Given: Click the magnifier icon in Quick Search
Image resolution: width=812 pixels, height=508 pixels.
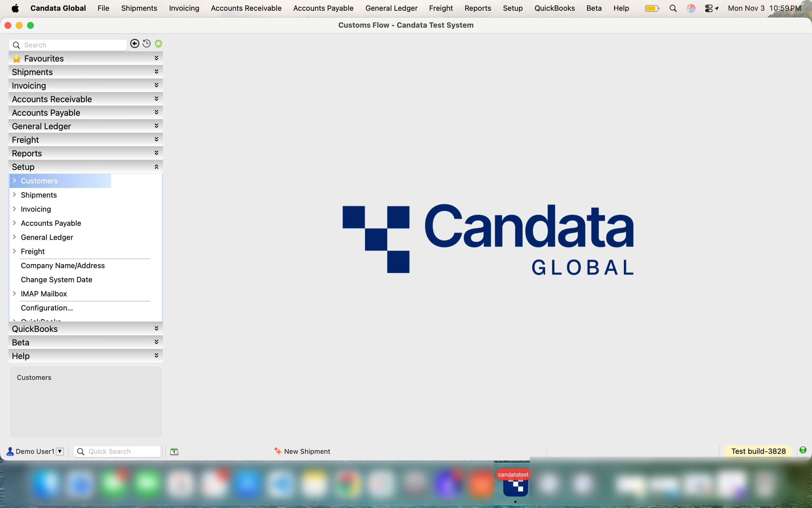Looking at the screenshot, I should pos(81,452).
